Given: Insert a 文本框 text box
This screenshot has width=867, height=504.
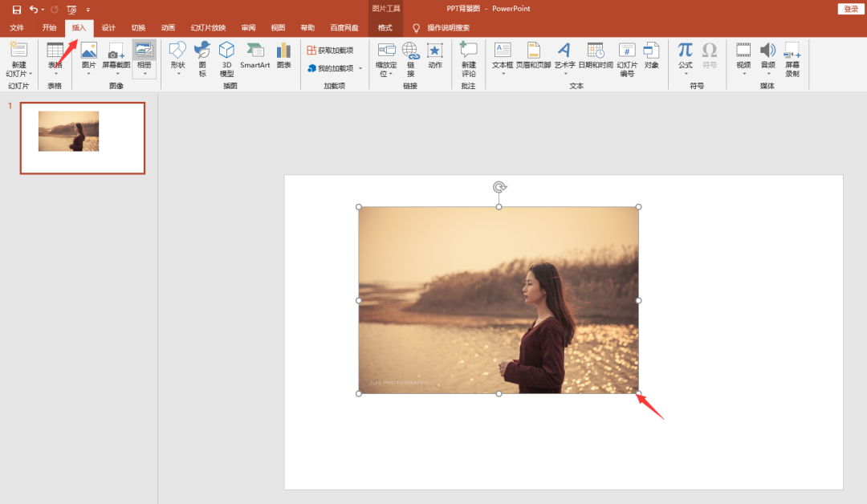Looking at the screenshot, I should tap(503, 59).
